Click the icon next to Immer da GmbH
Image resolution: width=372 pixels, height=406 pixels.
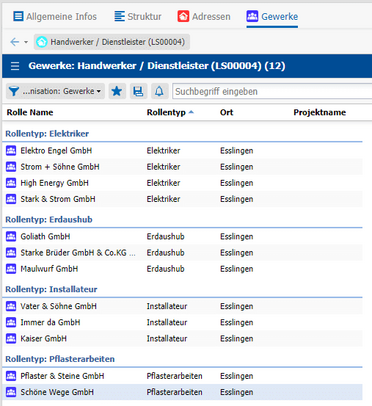pyautogui.click(x=11, y=322)
